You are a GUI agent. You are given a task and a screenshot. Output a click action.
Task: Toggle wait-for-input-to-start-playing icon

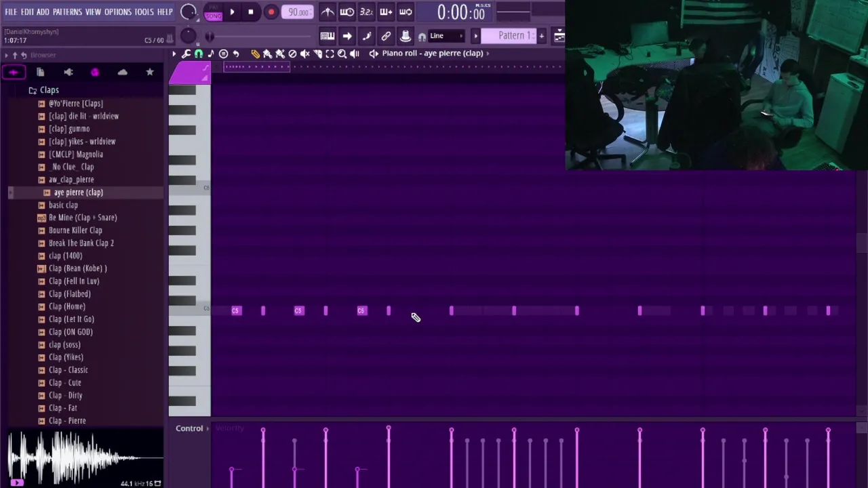[x=347, y=12]
